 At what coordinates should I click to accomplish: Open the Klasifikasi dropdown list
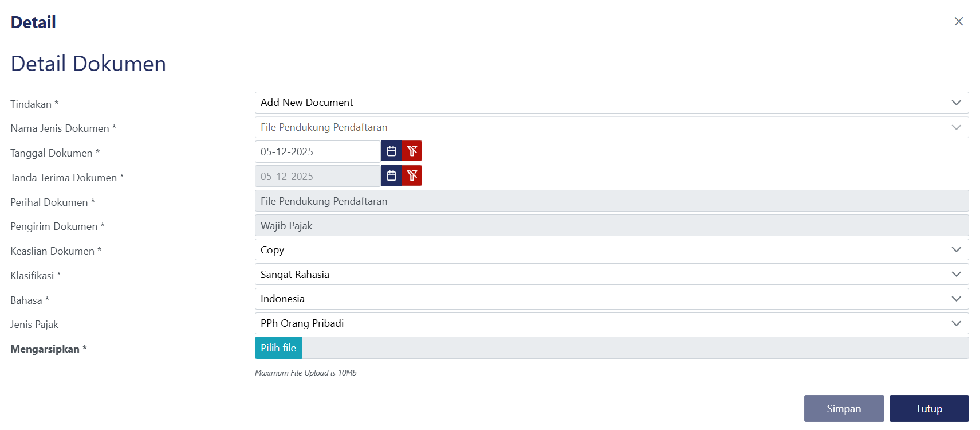tap(611, 275)
